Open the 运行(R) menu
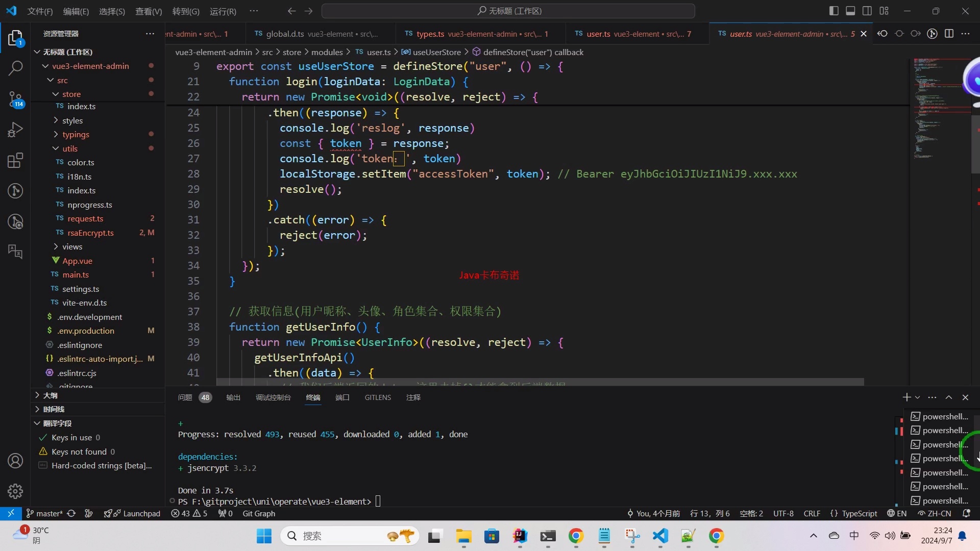Screen dimensions: 980x551 223,11
